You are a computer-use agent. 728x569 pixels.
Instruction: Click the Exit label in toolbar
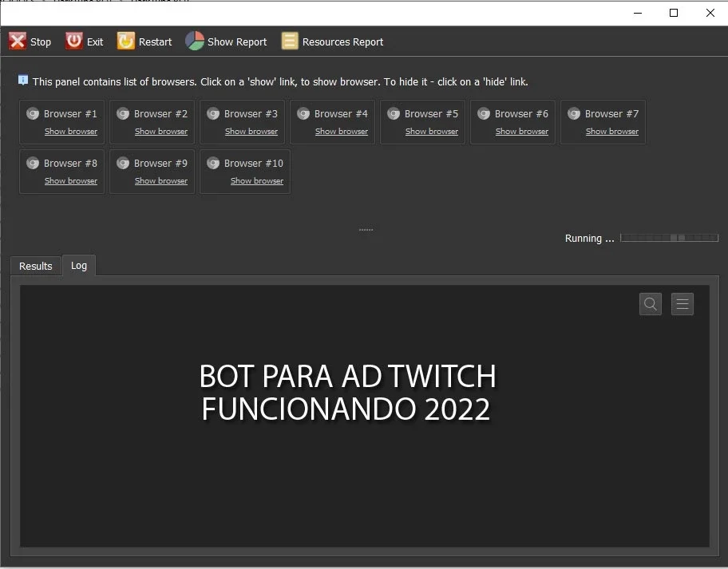95,41
